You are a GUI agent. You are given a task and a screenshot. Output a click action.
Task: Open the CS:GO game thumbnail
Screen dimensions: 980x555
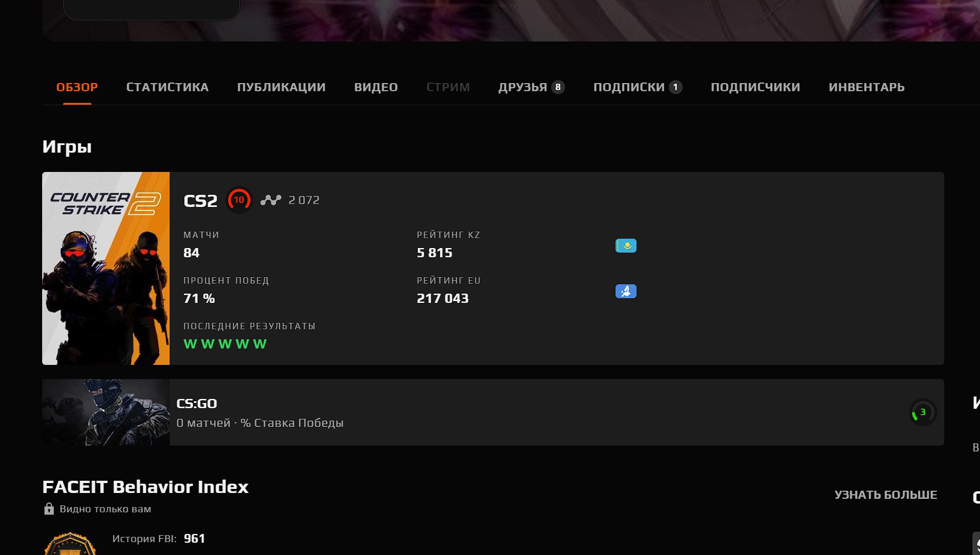[106, 412]
